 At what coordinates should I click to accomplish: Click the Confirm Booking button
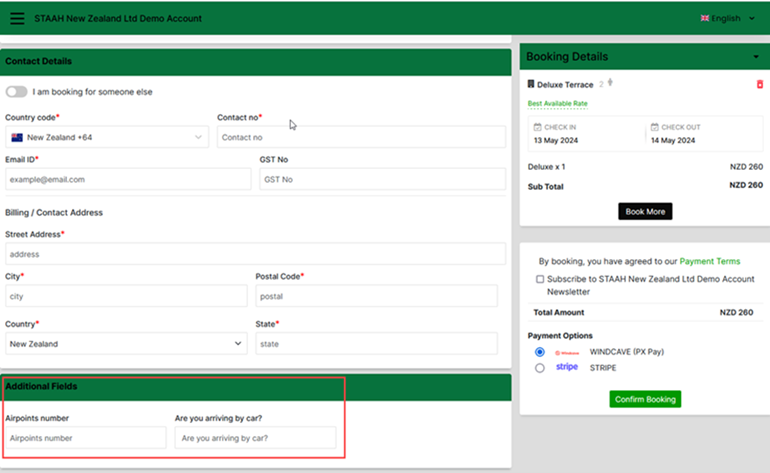pos(645,399)
